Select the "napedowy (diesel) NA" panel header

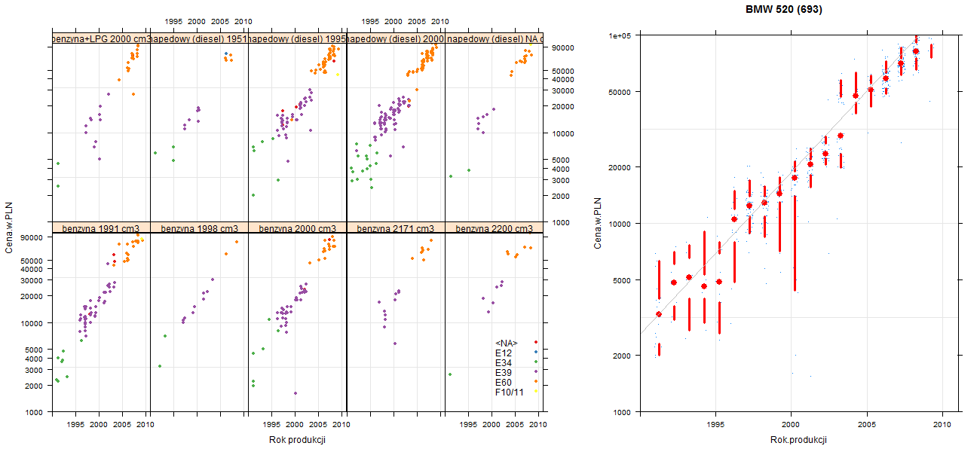tap(494, 38)
